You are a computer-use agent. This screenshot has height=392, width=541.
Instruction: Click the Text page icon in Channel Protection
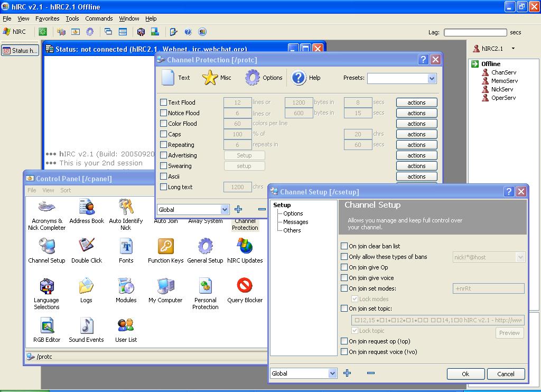(168, 78)
